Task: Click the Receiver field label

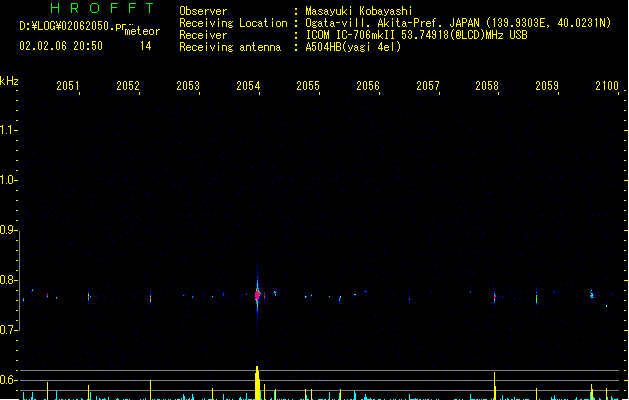Action: (203, 35)
